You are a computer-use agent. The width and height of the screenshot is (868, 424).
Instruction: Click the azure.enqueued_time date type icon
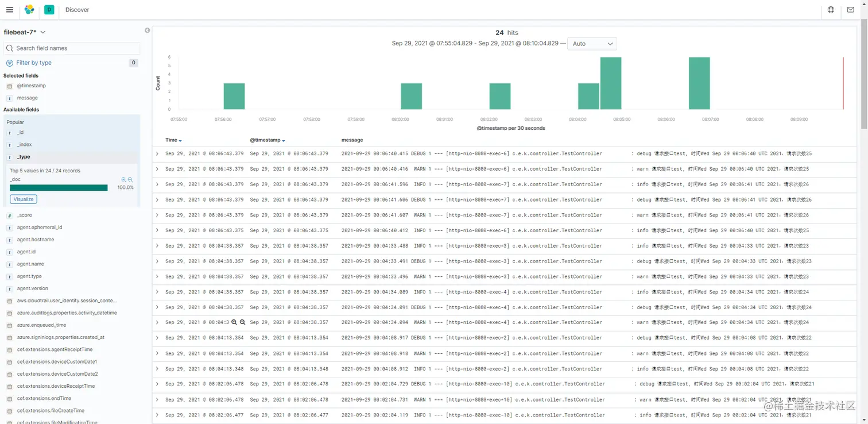tap(10, 325)
